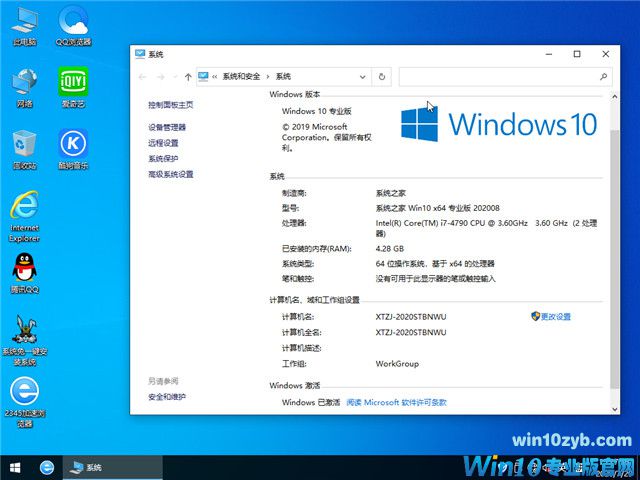
Task: Select the 回收站 recycle bin icon
Action: coord(24,150)
